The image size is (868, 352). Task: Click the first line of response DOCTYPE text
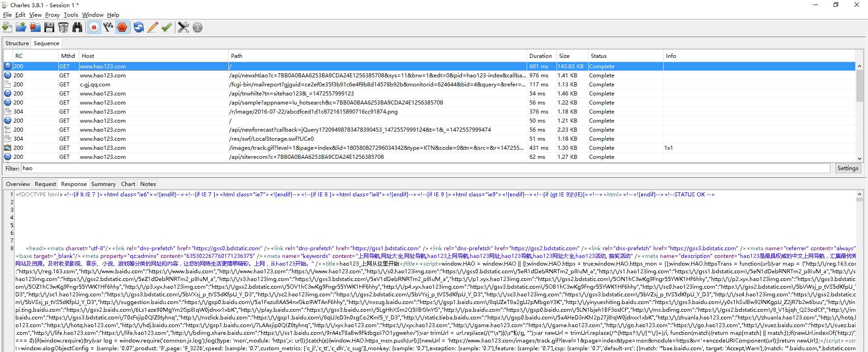point(365,195)
